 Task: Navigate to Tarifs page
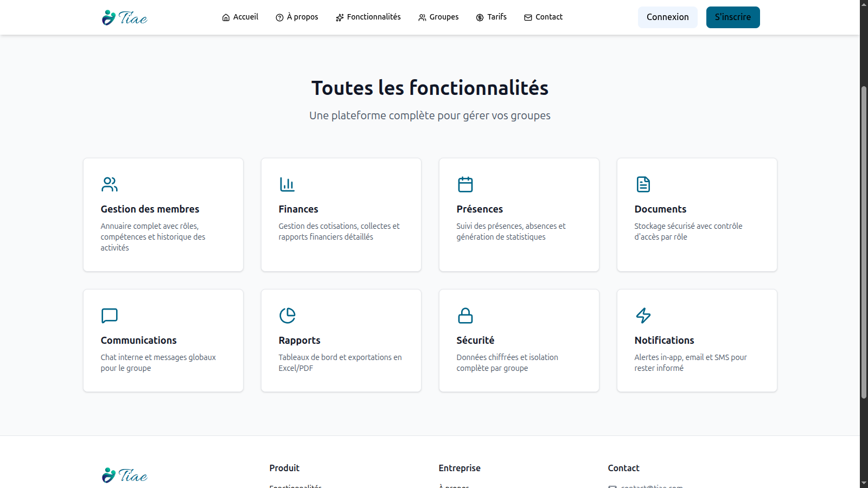point(491,17)
